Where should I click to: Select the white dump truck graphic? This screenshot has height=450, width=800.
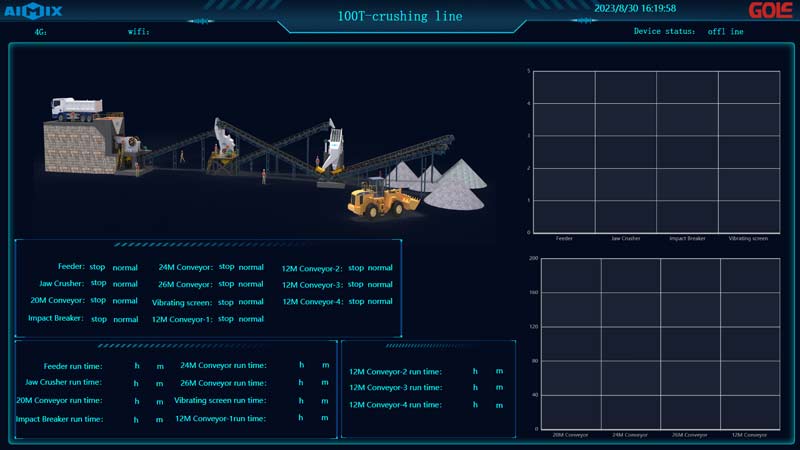click(75, 107)
